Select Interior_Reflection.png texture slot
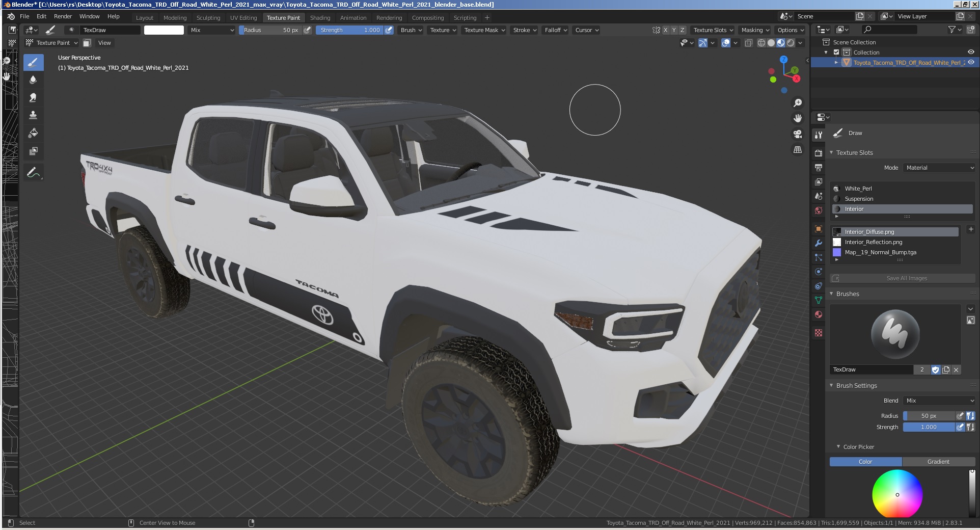The height and width of the screenshot is (530, 980). click(x=895, y=242)
